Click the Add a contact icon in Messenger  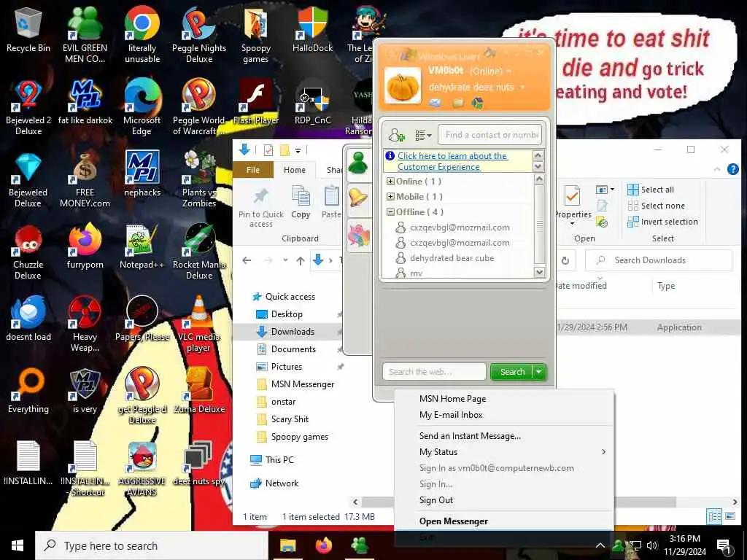[396, 135]
